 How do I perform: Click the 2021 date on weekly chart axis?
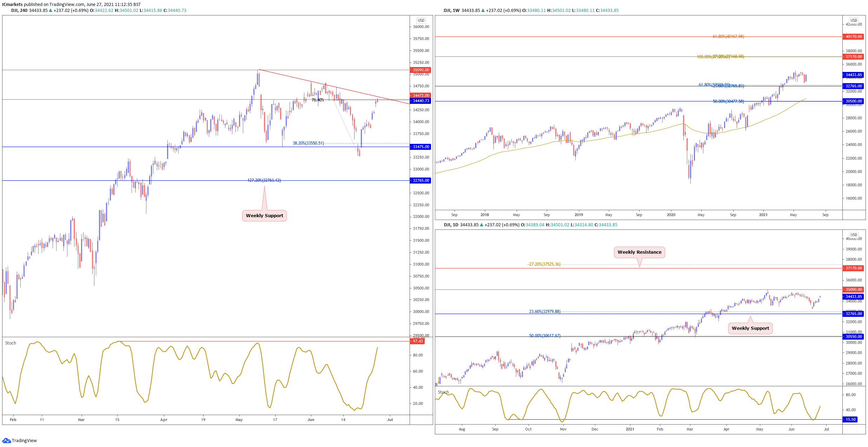pos(763,215)
